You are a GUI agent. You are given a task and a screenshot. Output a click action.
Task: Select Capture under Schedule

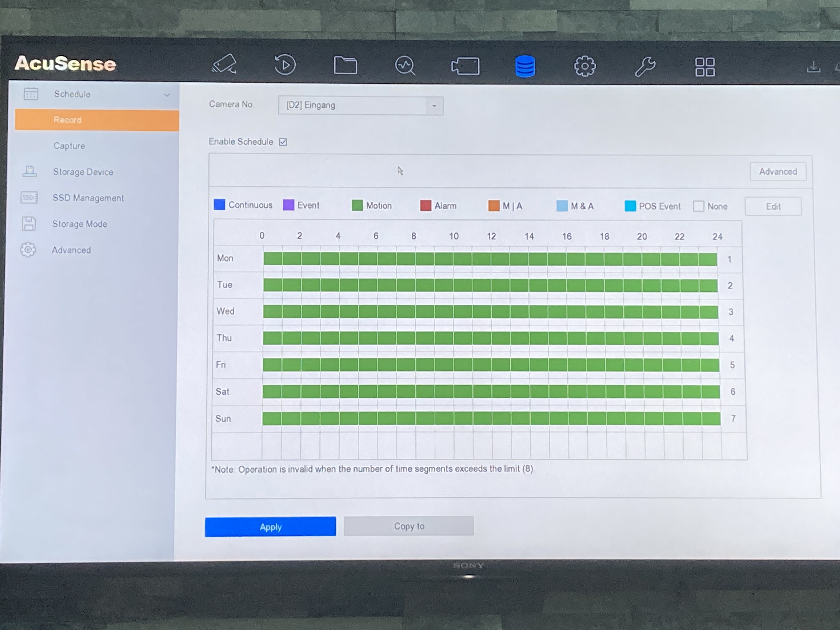[x=69, y=146]
